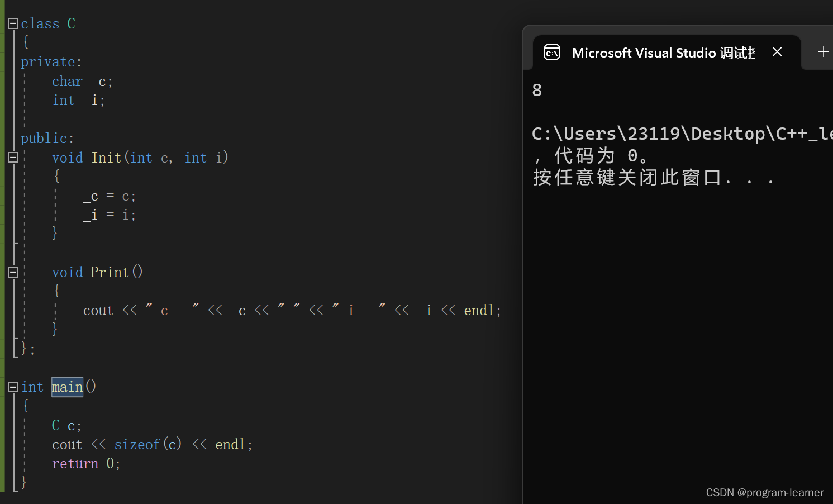The width and height of the screenshot is (833, 504).
Task: Click 'void Init' function name
Action: click(x=87, y=158)
